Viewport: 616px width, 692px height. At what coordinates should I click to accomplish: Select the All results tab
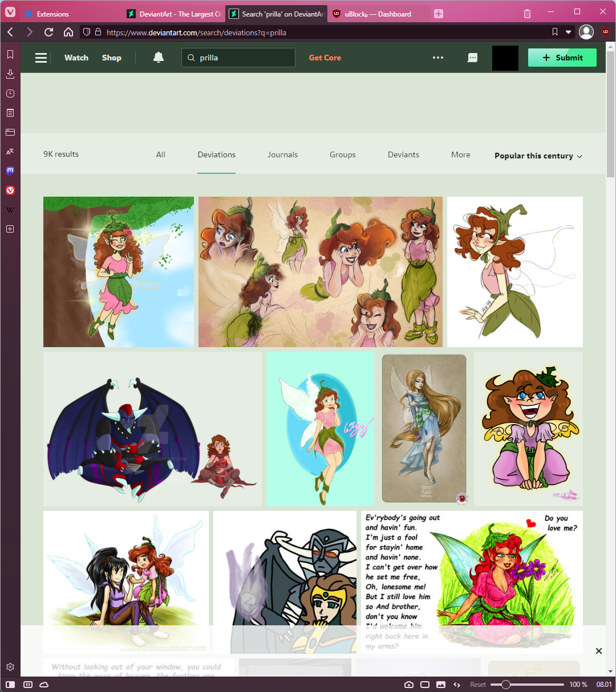(161, 154)
